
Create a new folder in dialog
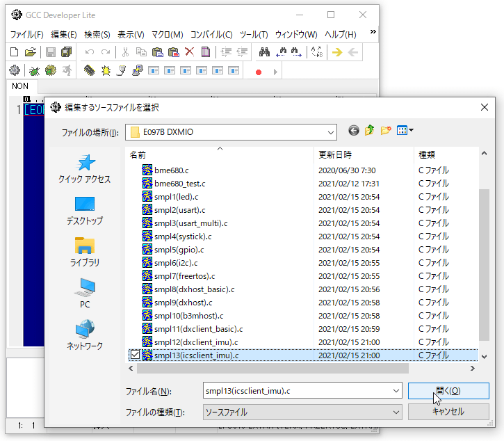coord(386,130)
